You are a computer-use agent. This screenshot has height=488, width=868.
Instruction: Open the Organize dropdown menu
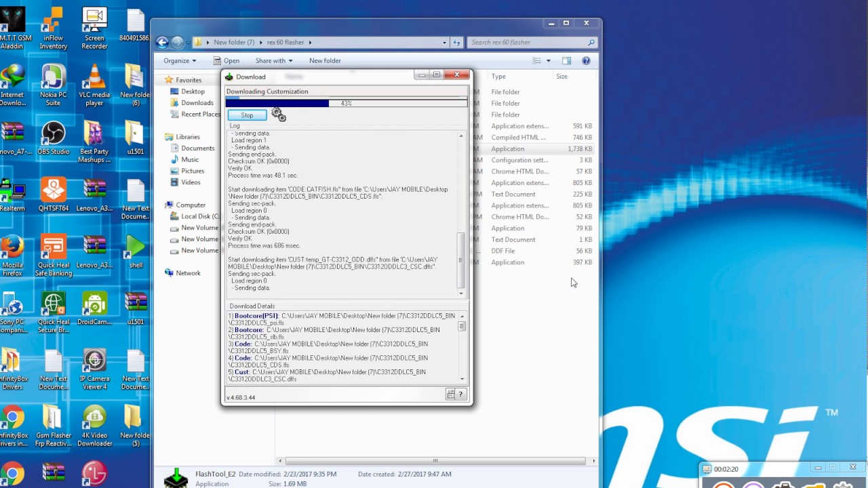click(x=179, y=60)
